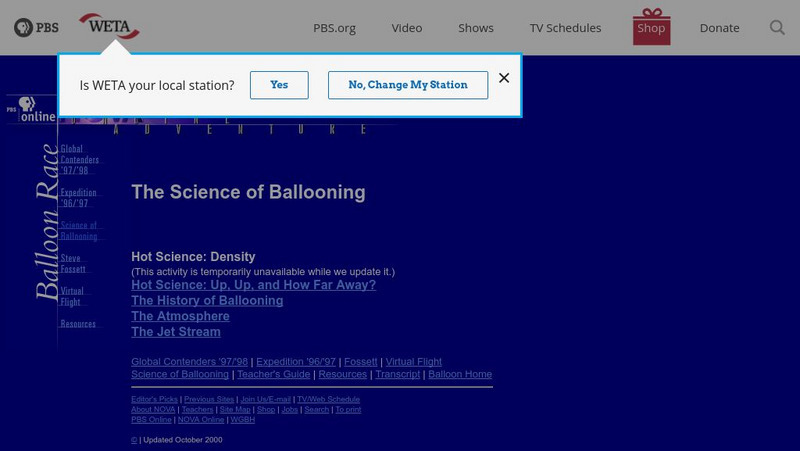The width and height of the screenshot is (800, 451).
Task: Open The Jet Stream link
Action: (x=176, y=332)
